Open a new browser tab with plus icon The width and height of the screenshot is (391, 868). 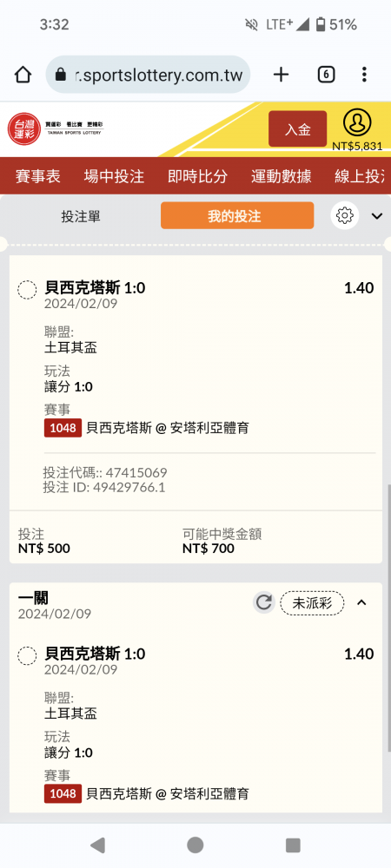click(x=282, y=74)
